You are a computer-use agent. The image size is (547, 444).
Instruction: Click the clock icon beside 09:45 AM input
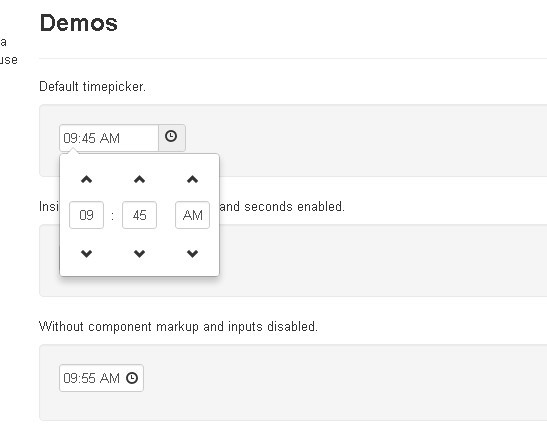click(x=171, y=137)
